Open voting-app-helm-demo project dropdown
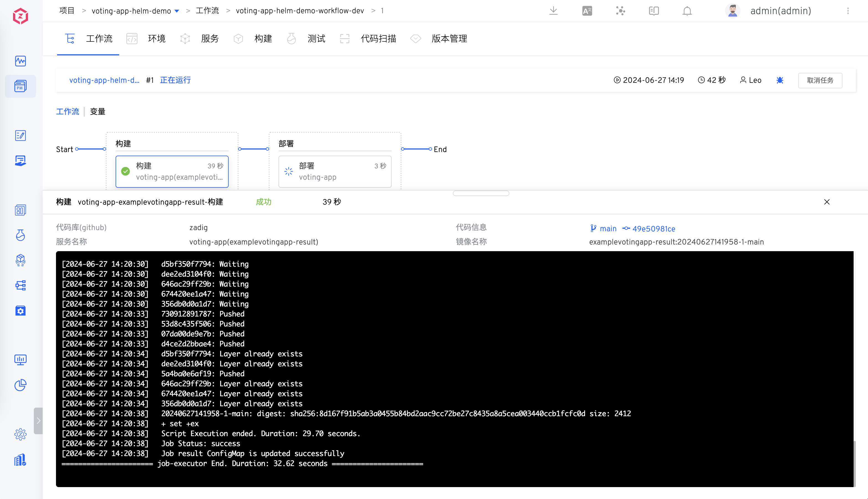868x499 pixels. pyautogui.click(x=177, y=11)
